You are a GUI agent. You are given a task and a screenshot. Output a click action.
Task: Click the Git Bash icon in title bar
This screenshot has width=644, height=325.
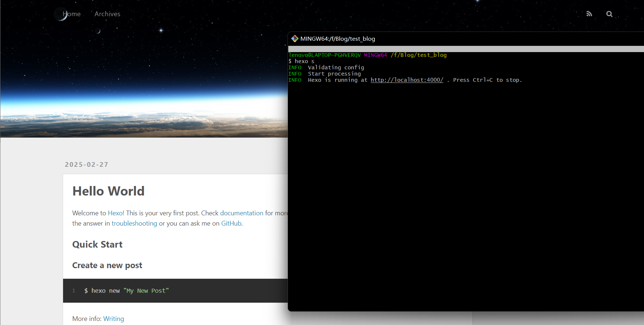294,39
